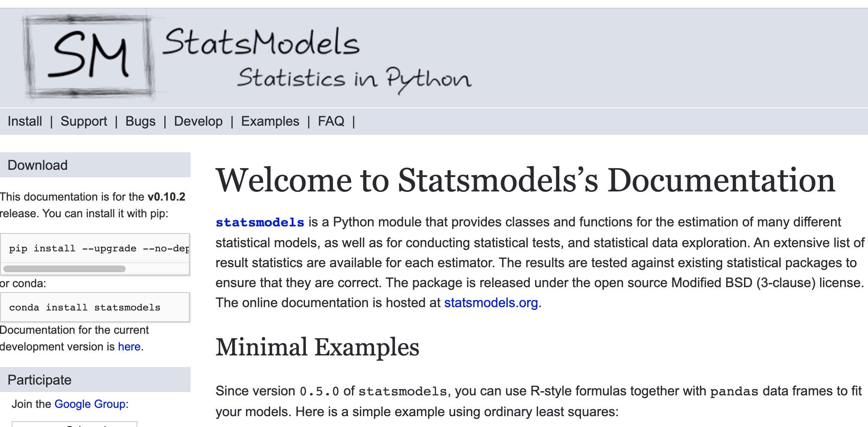Open the Google Group link

pos(90,404)
